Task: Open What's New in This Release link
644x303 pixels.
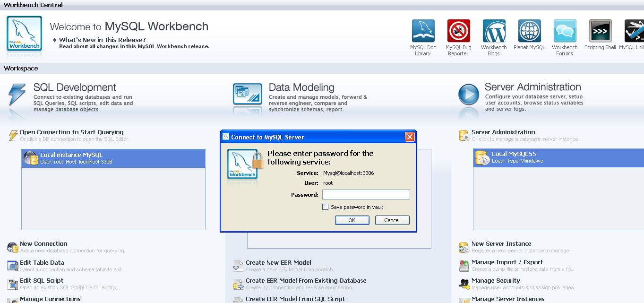Action: point(103,40)
